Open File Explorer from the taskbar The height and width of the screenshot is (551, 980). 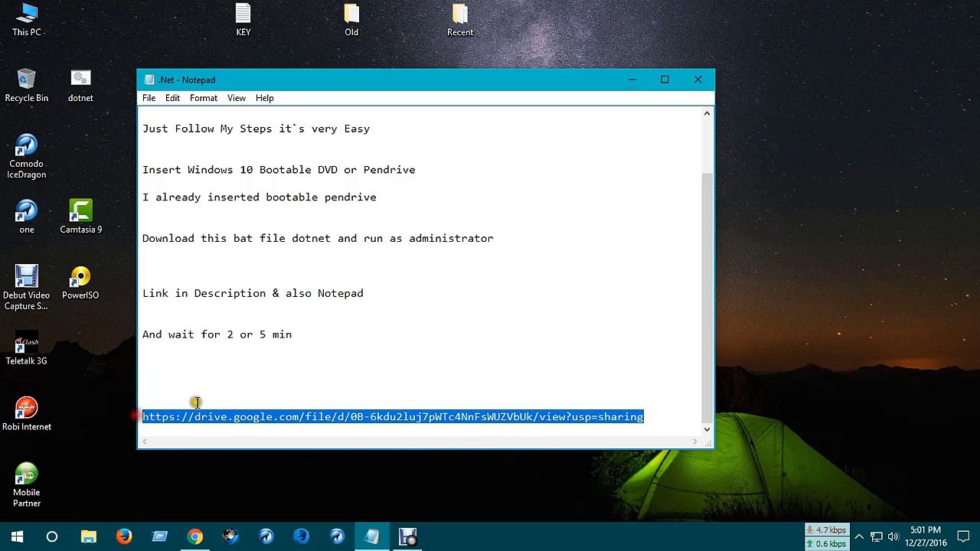(x=89, y=536)
